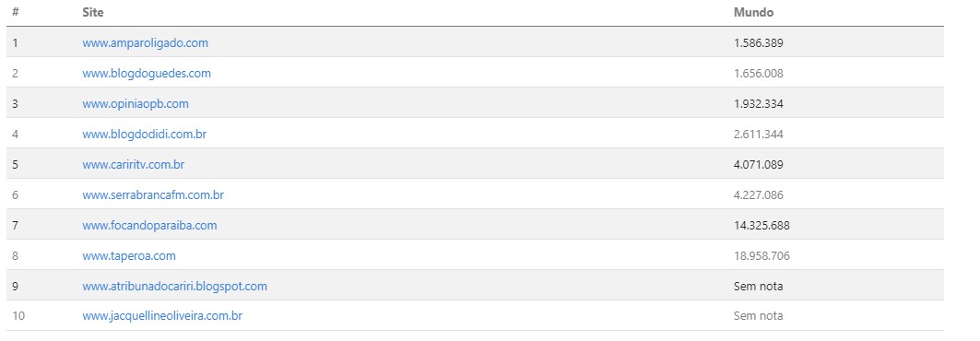Click Sem nota in row 10
980x341 pixels.
pos(758,316)
